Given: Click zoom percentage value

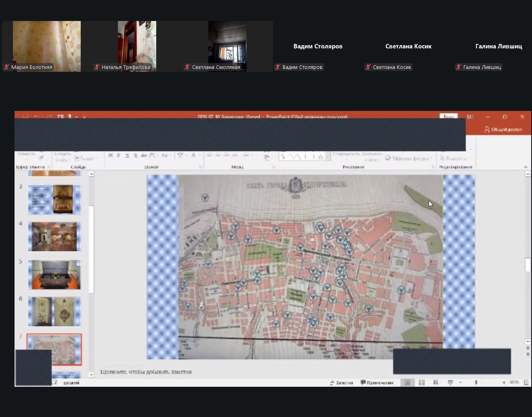Looking at the screenshot, I should (514, 382).
